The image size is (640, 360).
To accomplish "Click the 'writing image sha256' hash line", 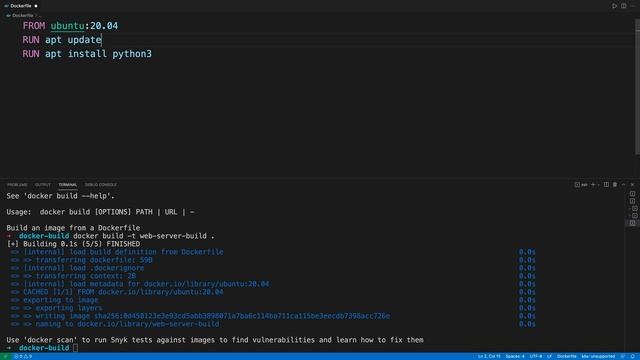I will click(213, 316).
